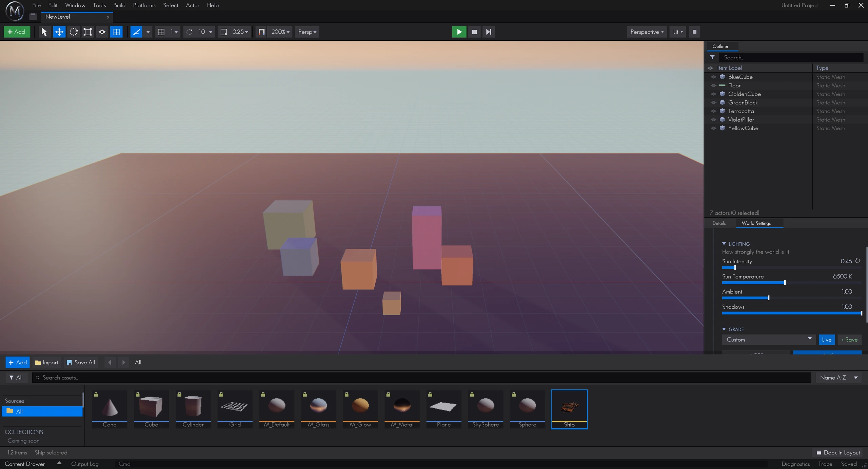This screenshot has height=469, width=868.
Task: Close the NewLevel tab
Action: (x=108, y=17)
